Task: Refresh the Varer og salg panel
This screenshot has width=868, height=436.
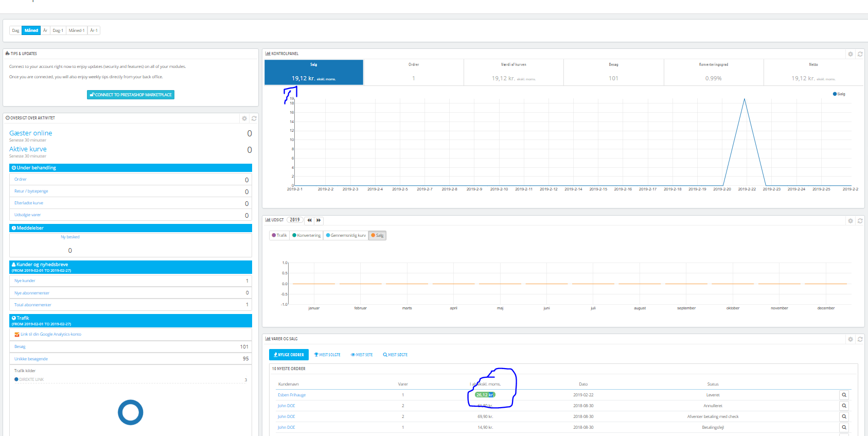Action: (x=860, y=339)
